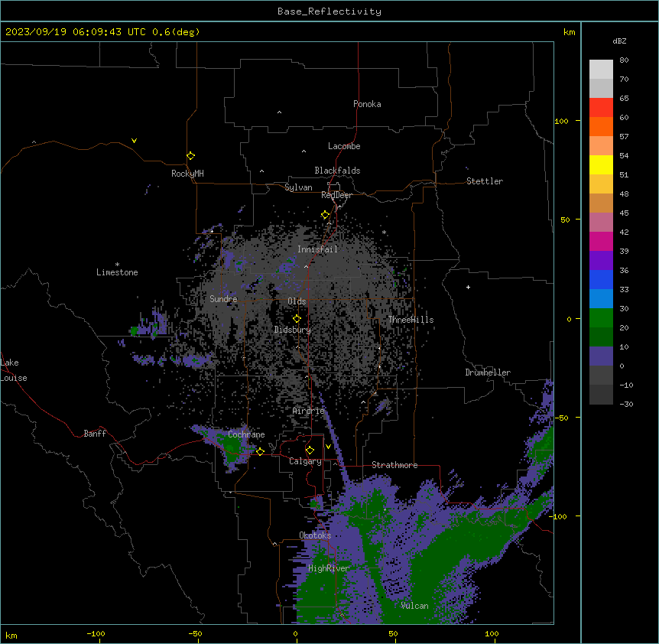The image size is (659, 644).
Task: Click the yellow diamond marker above RockyMH
Action: [191, 156]
